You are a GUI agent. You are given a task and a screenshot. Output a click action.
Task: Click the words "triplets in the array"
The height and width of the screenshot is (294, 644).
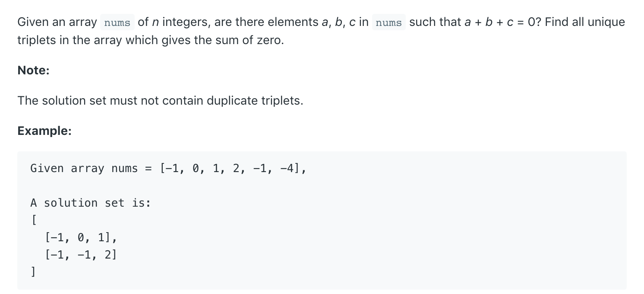coord(70,41)
